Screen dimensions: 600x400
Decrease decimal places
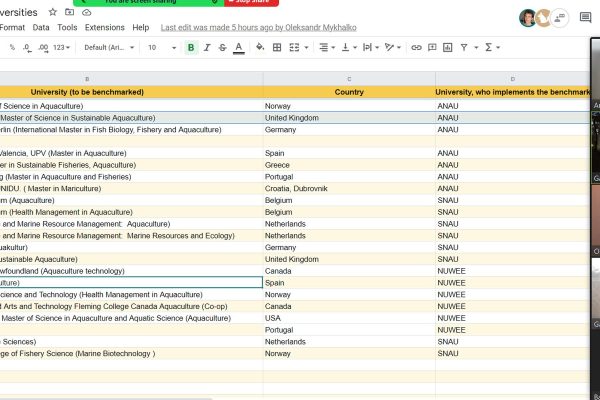point(27,47)
